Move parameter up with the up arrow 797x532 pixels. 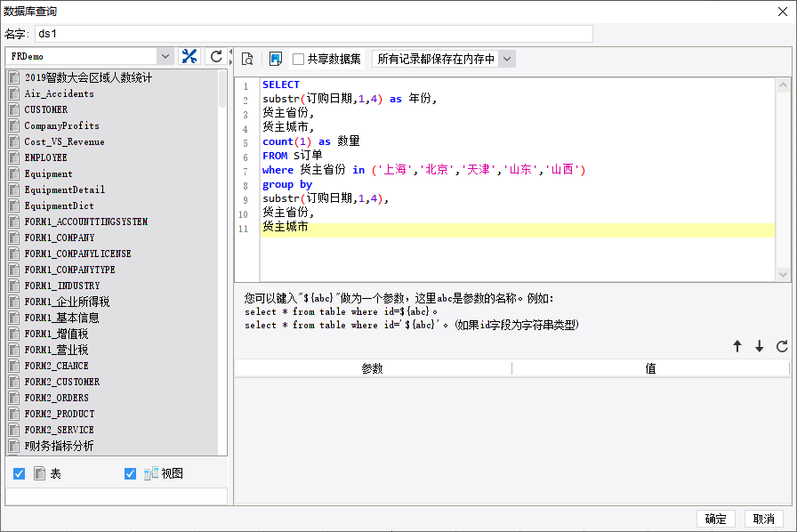point(737,347)
